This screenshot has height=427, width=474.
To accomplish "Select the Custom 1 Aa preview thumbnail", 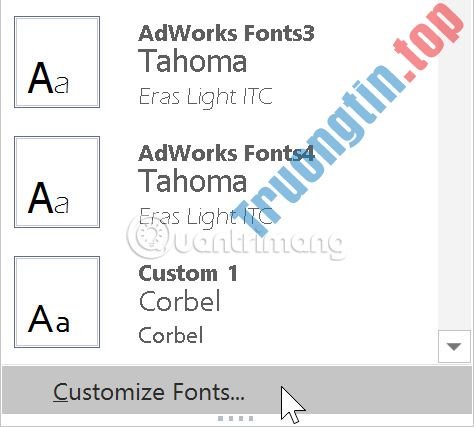I will pyautogui.click(x=57, y=302).
